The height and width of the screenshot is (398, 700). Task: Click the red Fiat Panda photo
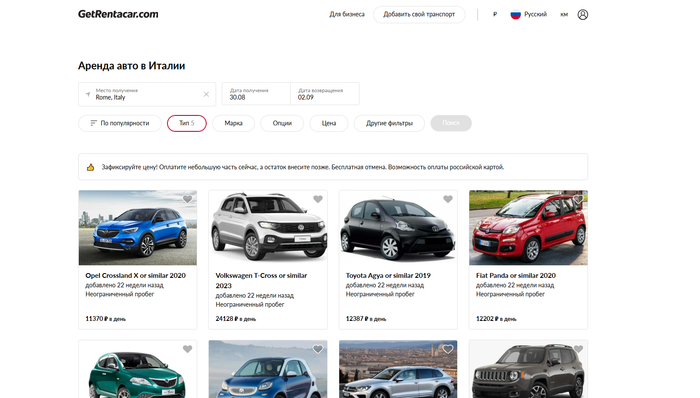[x=529, y=228]
